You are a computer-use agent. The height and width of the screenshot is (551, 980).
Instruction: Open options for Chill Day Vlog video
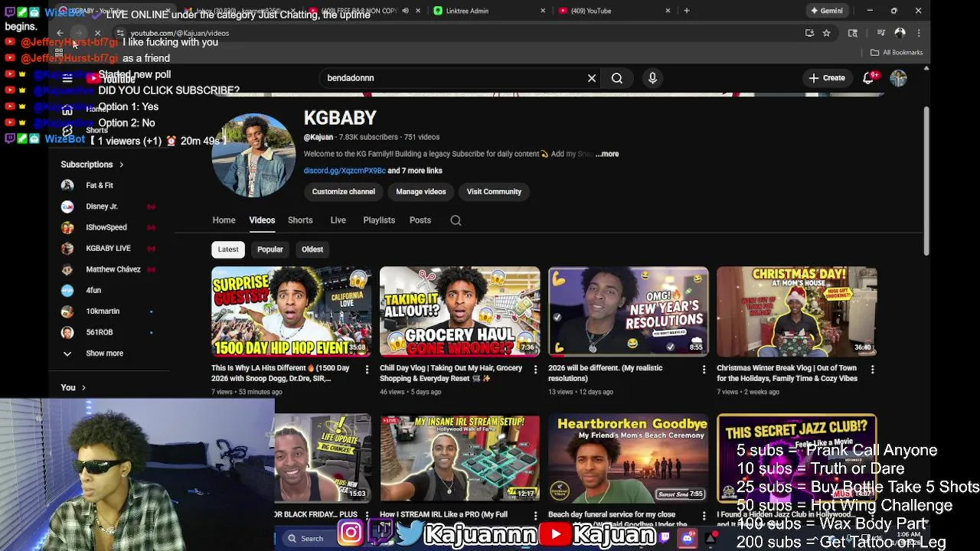[x=535, y=370]
